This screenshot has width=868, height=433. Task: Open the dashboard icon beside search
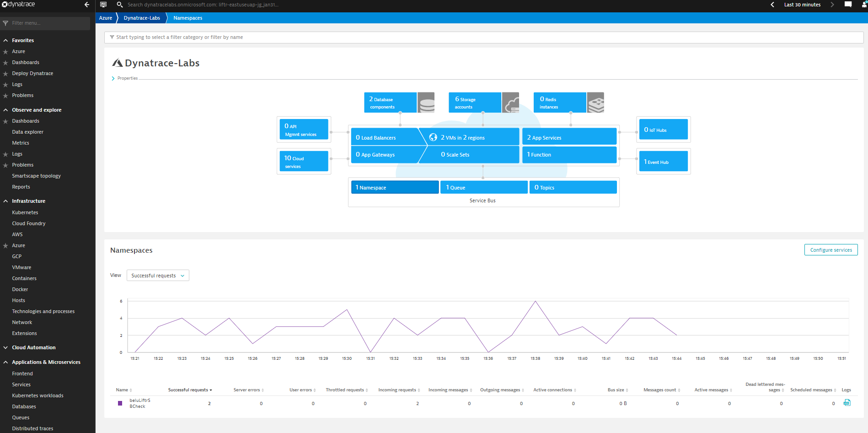click(103, 5)
